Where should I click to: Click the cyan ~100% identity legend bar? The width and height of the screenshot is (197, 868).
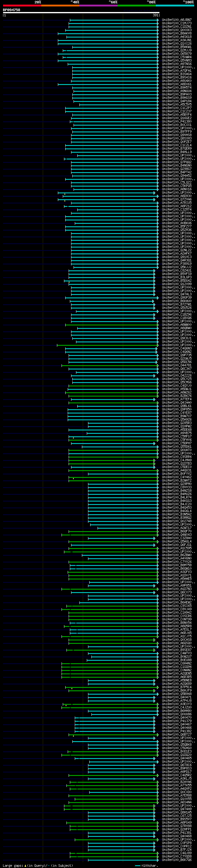pyautogui.click(x=175, y=6)
